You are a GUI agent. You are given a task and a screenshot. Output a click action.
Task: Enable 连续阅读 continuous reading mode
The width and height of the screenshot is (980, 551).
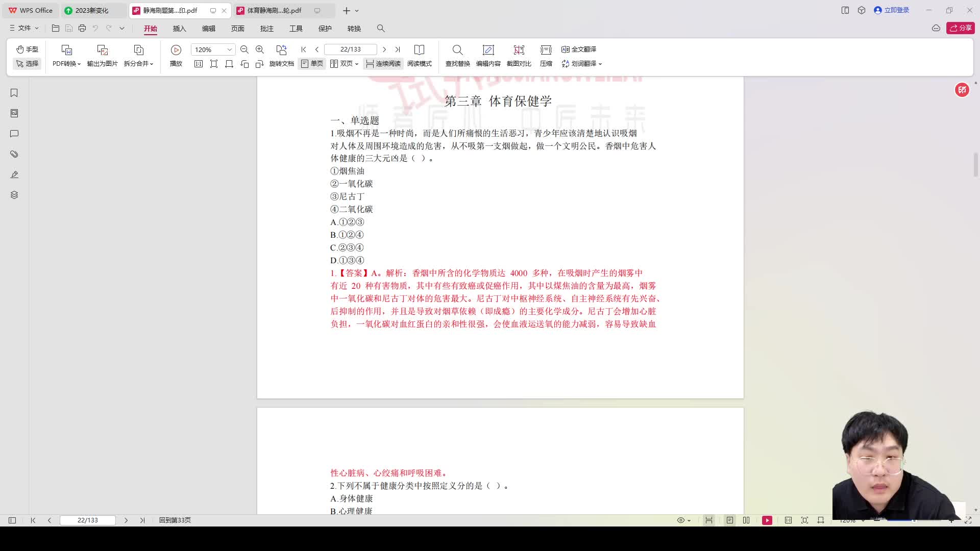(383, 64)
